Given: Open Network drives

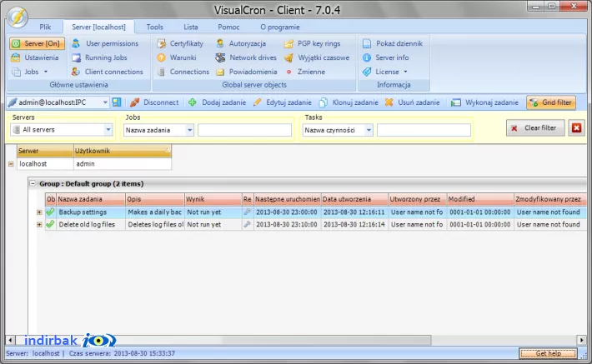Looking at the screenshot, I should click(x=246, y=57).
